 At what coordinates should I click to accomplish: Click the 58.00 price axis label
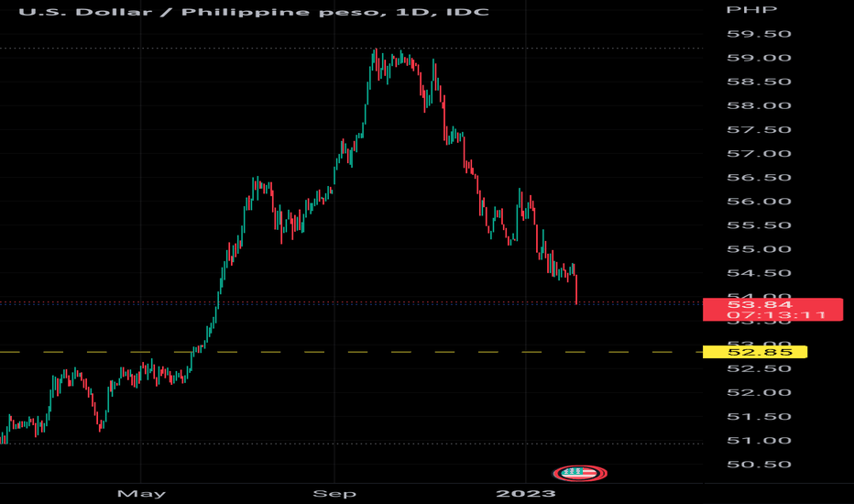759,105
